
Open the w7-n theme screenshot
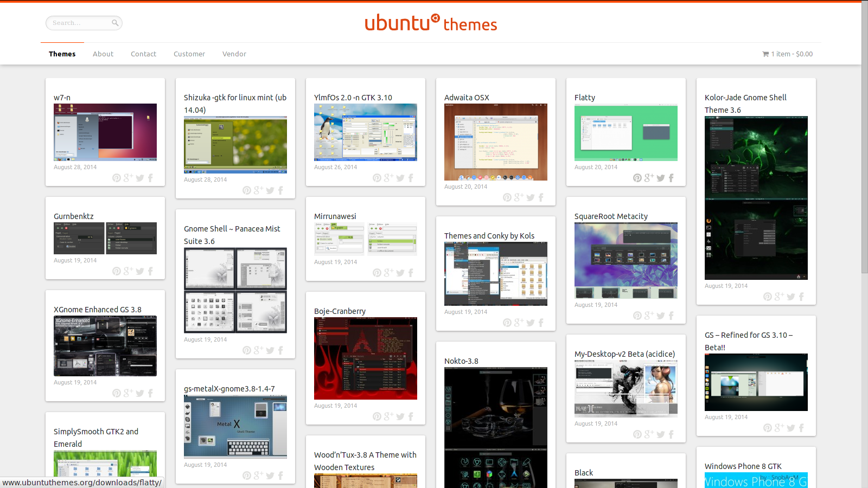click(105, 132)
